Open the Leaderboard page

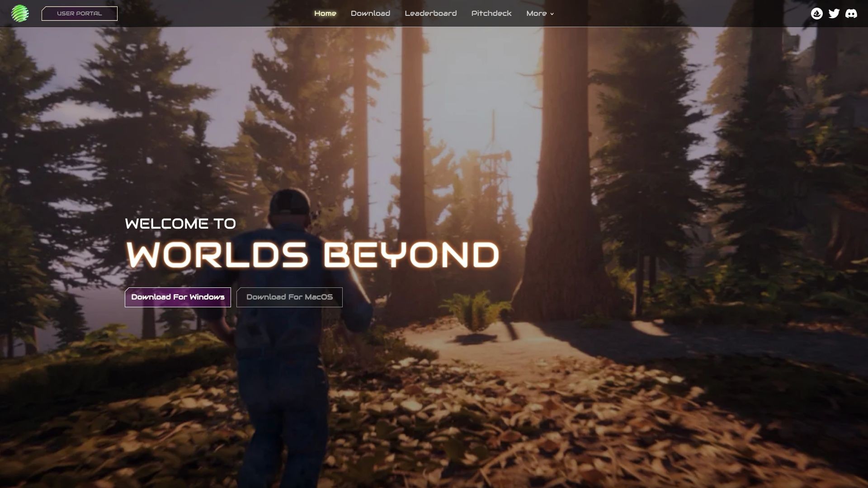[431, 14]
